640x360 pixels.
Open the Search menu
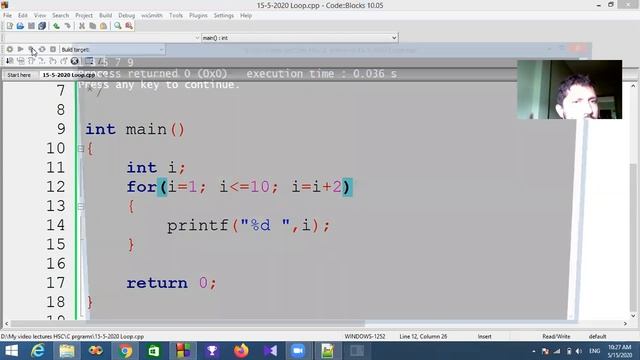pyautogui.click(x=60, y=15)
